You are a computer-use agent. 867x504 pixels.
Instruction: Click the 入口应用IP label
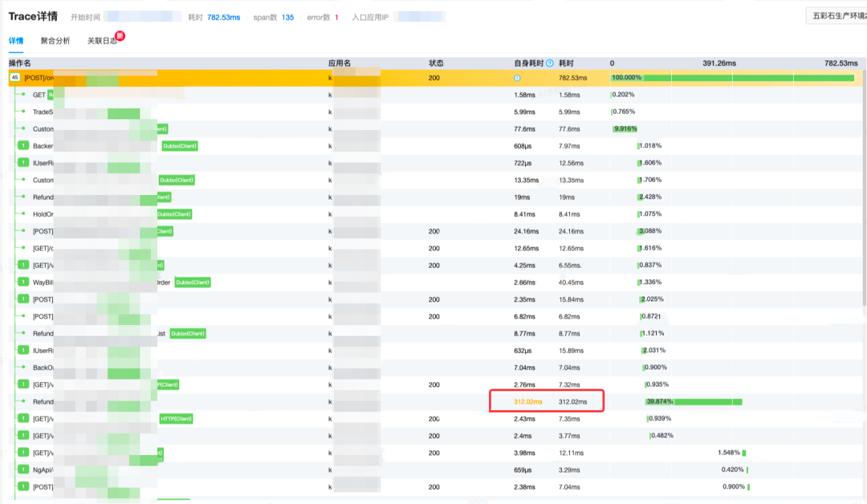click(x=370, y=18)
